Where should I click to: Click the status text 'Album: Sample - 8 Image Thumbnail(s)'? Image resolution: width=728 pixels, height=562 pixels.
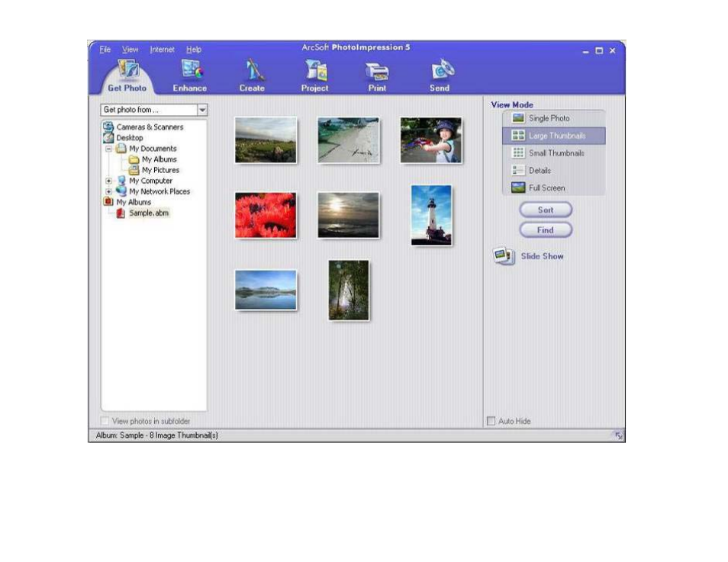point(157,435)
